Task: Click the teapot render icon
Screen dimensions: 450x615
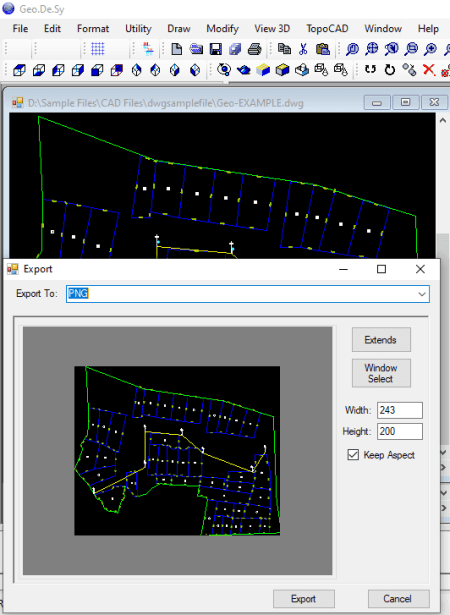Action: 244,70
